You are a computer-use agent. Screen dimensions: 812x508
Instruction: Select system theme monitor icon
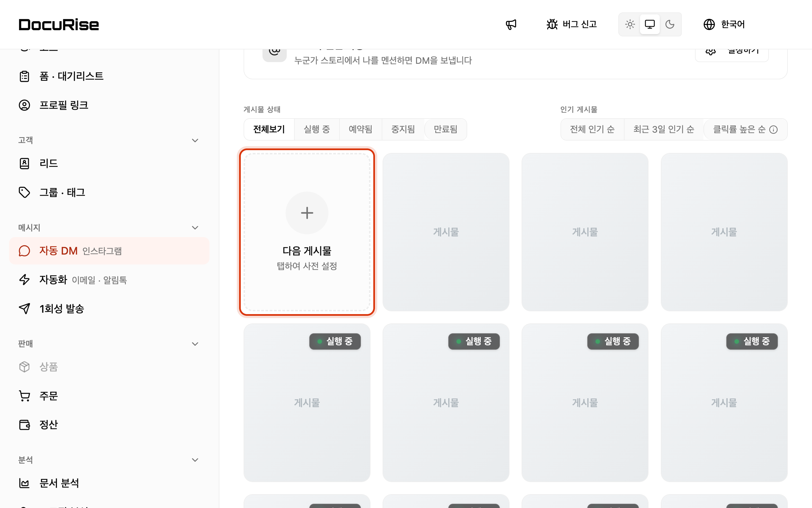point(650,24)
